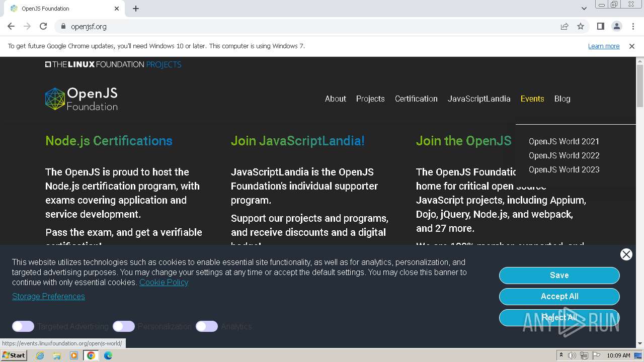Reject all cookies
Viewport: 644px width, 362px height.
(559, 318)
